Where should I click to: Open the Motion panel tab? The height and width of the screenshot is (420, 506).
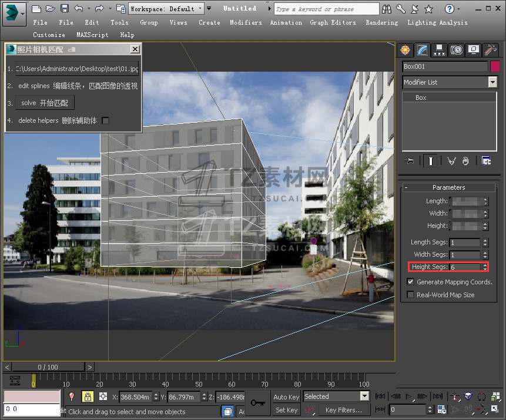(x=457, y=50)
